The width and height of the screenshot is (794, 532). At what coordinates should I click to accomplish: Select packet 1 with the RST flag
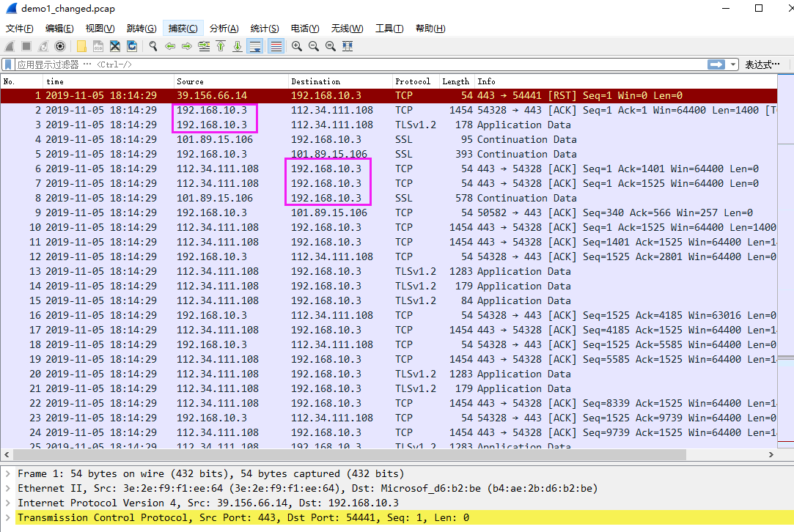[389, 96]
